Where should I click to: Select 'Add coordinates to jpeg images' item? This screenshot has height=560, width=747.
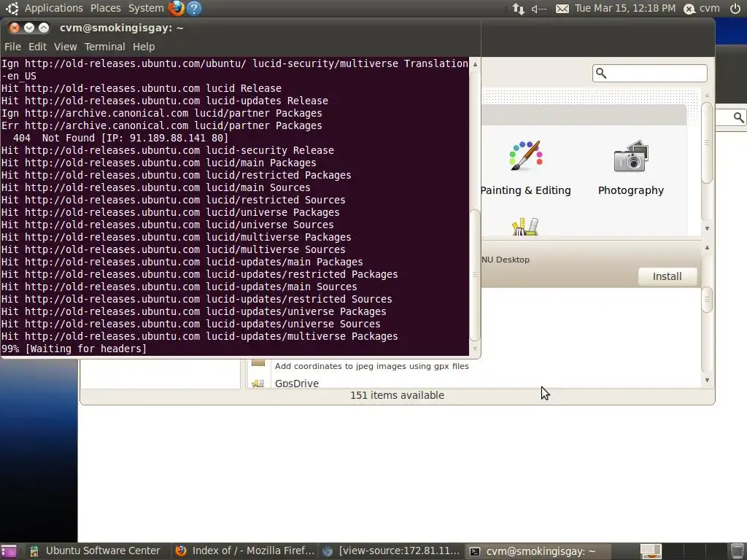[371, 366]
